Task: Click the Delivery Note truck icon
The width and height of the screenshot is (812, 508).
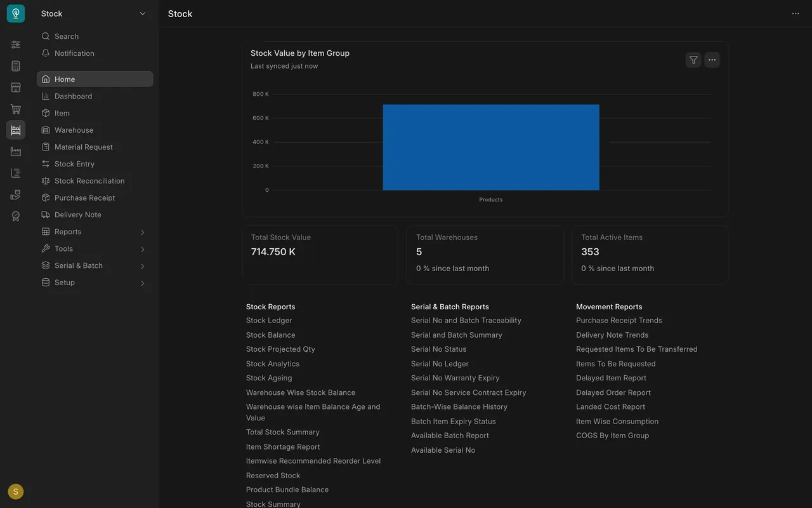Action: 46,215
